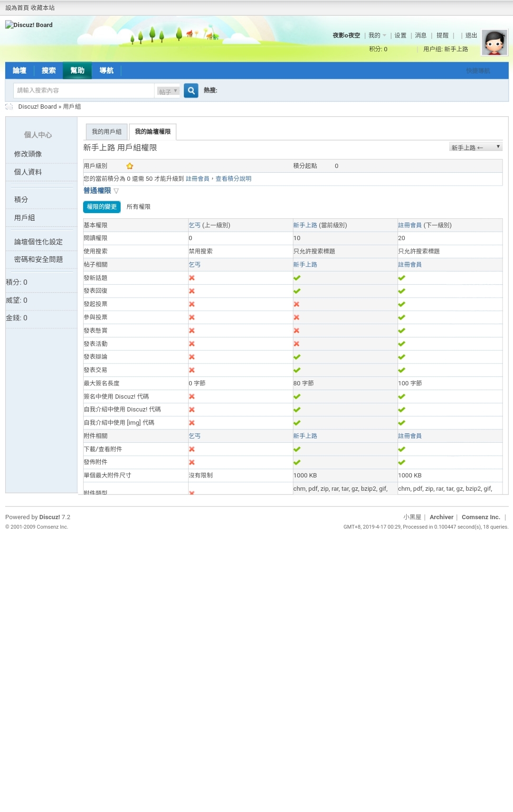Viewport: 513px width, 812px height.
Task: Click the breadcrumb home icon
Action: 9,107
